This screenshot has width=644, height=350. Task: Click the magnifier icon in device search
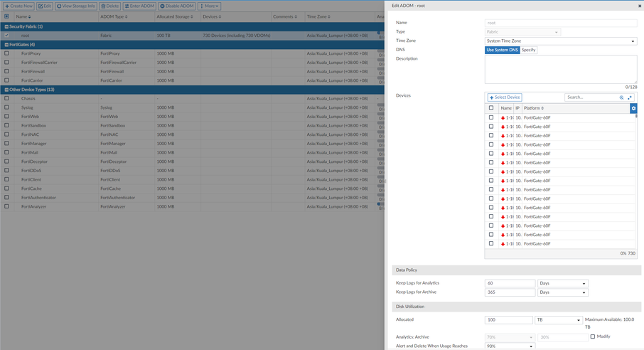[621, 97]
